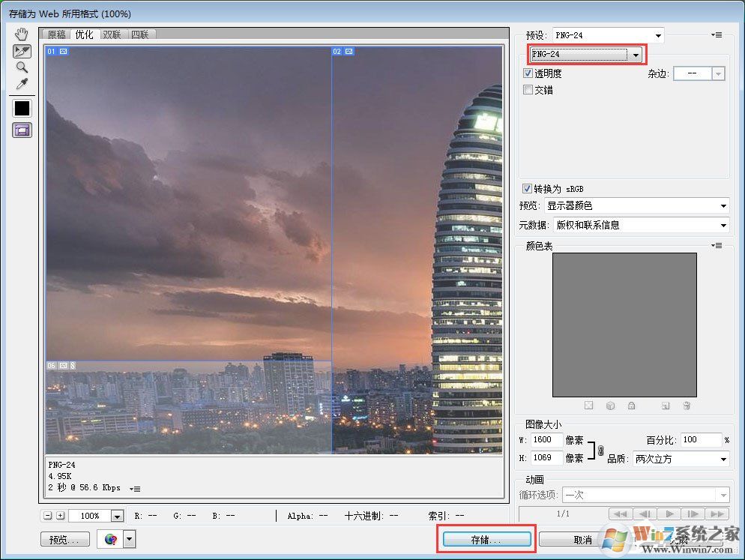The height and width of the screenshot is (560, 745).
Task: Select the Slice Select tool
Action: [x=22, y=51]
